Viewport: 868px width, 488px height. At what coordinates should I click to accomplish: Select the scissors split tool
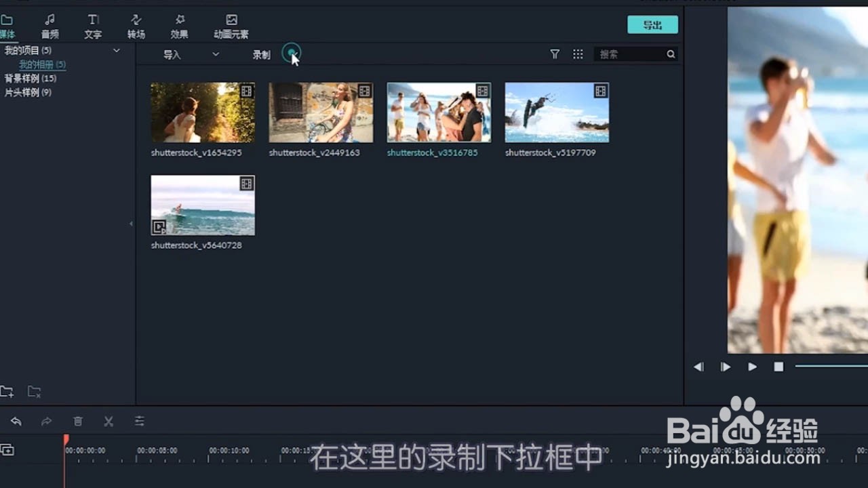click(108, 421)
